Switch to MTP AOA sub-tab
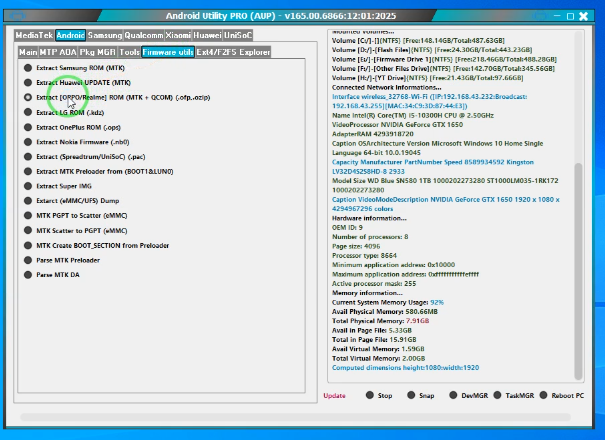Viewport: 605px width, 440px height. point(58,52)
